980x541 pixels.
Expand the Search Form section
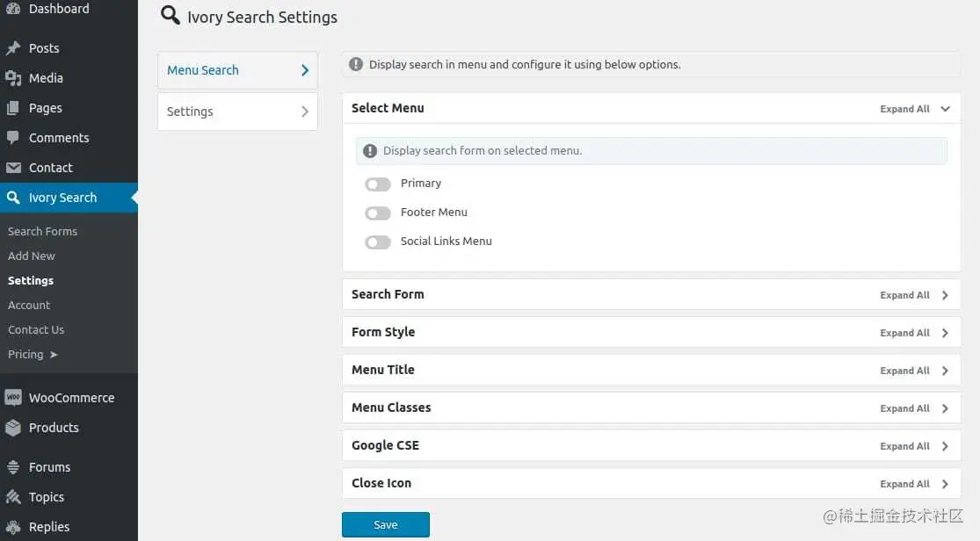click(x=945, y=295)
